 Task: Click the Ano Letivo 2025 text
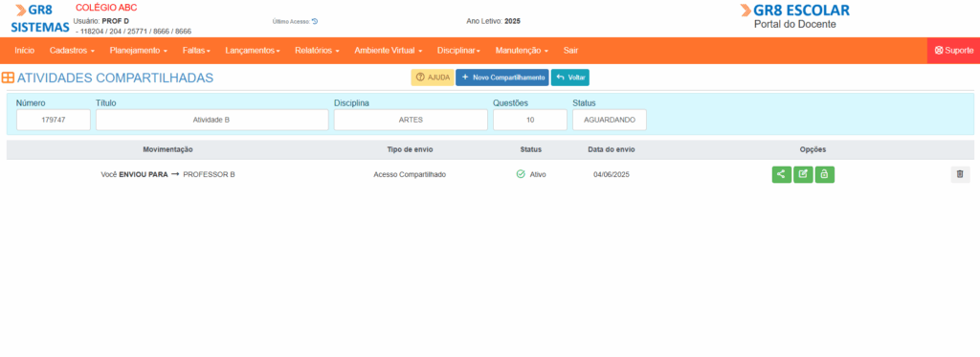coord(493,21)
